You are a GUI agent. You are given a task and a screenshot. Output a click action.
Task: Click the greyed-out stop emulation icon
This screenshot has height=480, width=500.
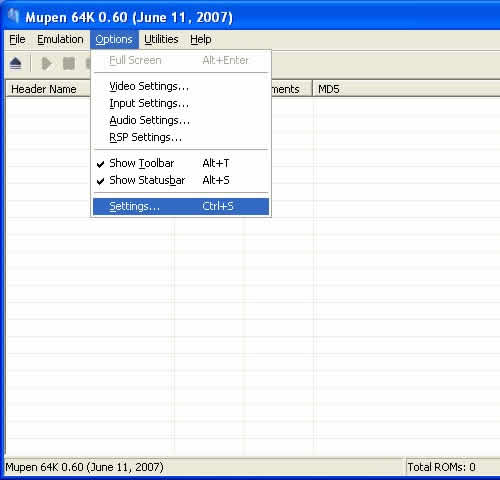[69, 63]
